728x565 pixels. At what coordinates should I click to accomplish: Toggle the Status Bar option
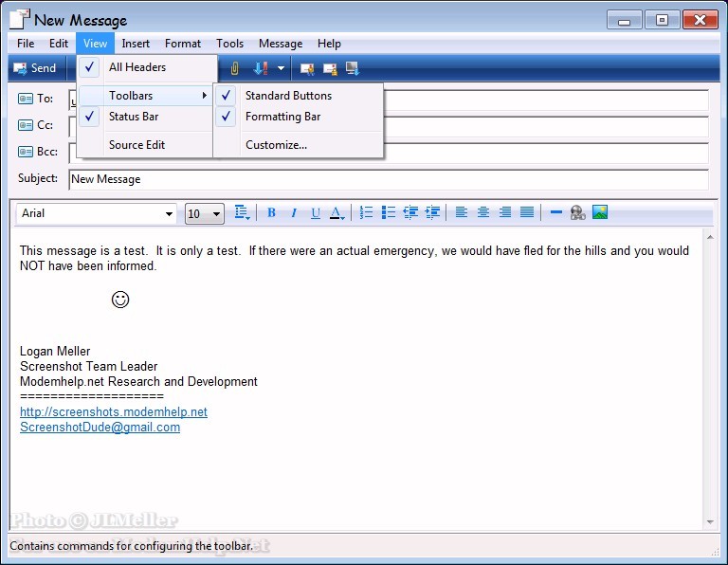coord(133,117)
